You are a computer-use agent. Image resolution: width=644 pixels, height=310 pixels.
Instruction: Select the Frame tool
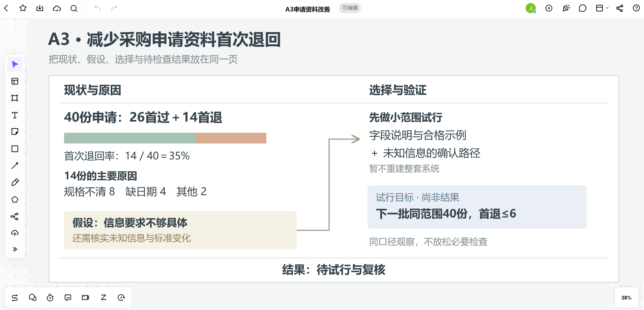point(15,98)
